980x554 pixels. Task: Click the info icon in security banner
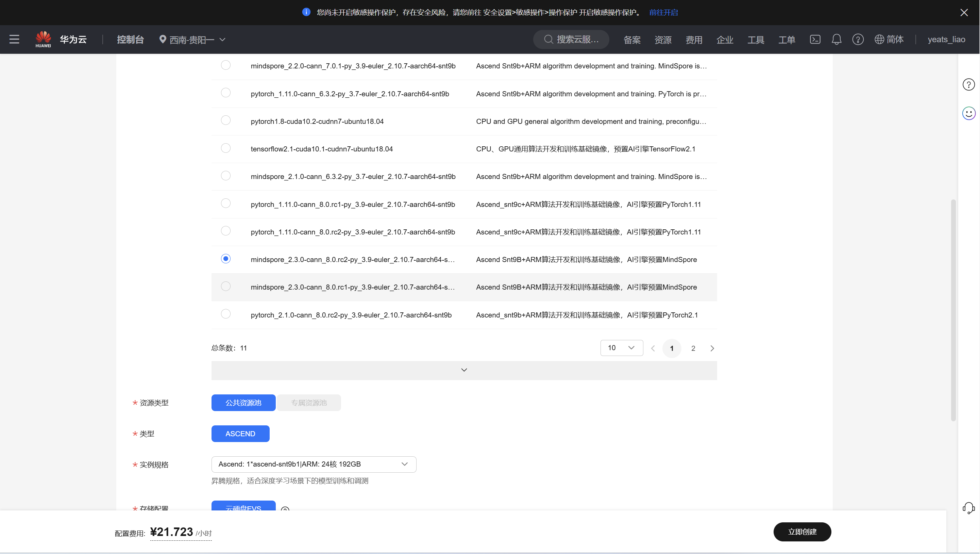click(306, 12)
